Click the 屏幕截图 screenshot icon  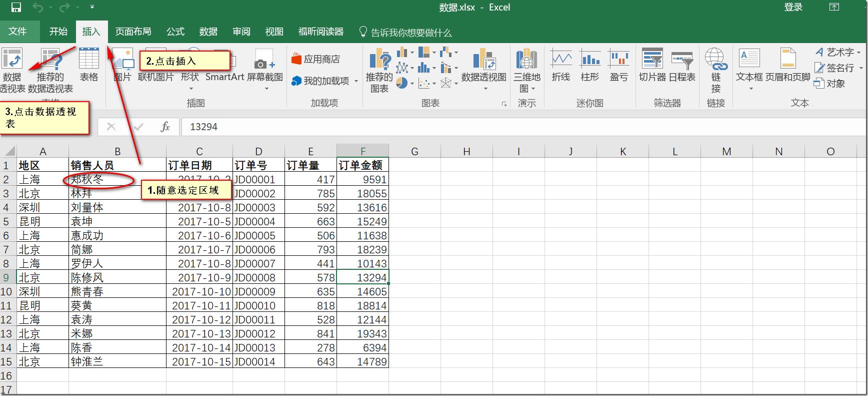coord(264,60)
